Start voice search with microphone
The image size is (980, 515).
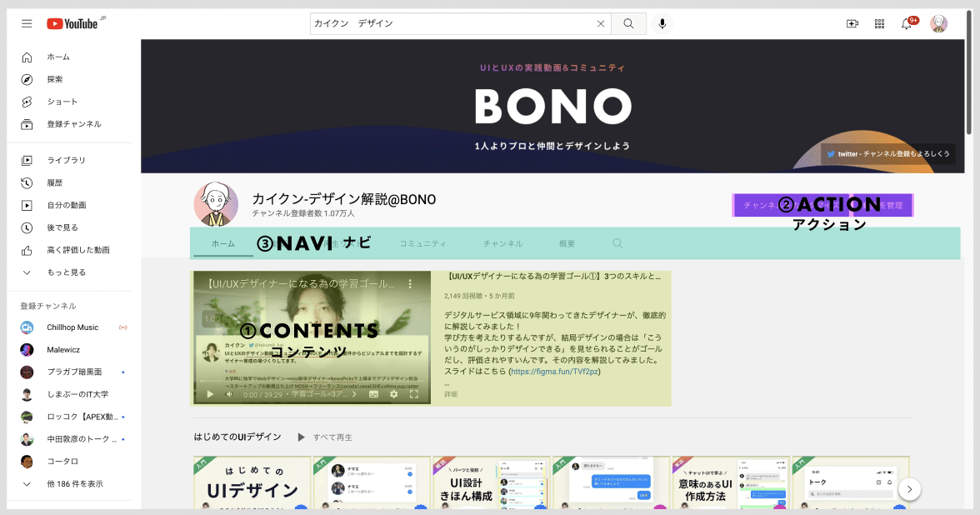tap(662, 23)
